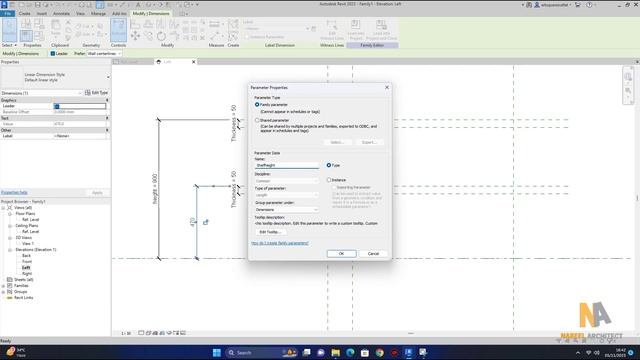The image size is (640, 360).
Task: Click the Edit Tooltip button
Action: coord(270,232)
